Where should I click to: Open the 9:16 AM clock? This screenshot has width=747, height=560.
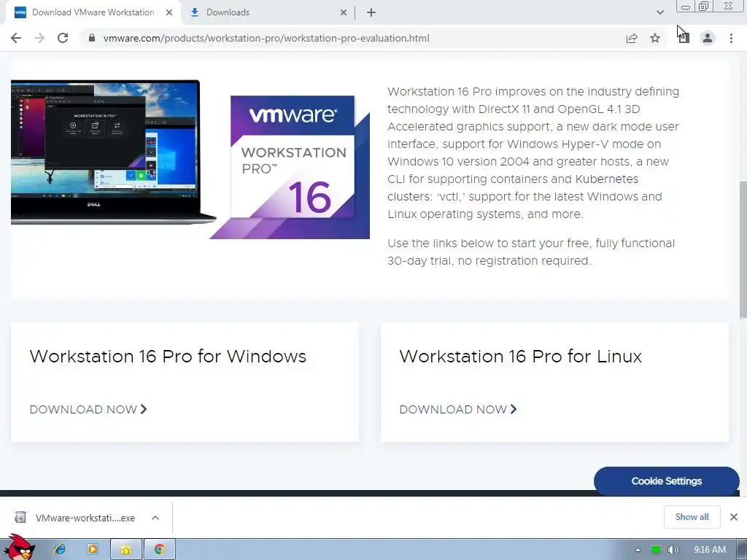coord(709,550)
